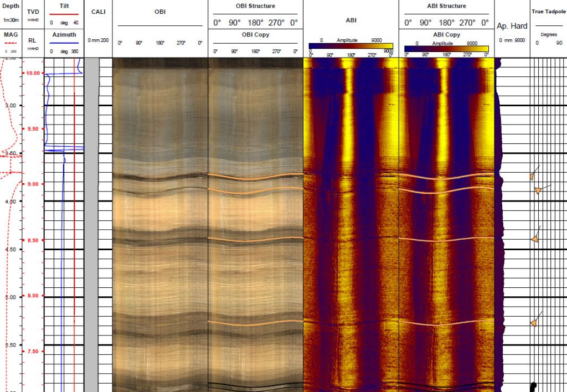Select the topmost orange tadpole marker
Screen dimensions: 567x392
pos(532,177)
